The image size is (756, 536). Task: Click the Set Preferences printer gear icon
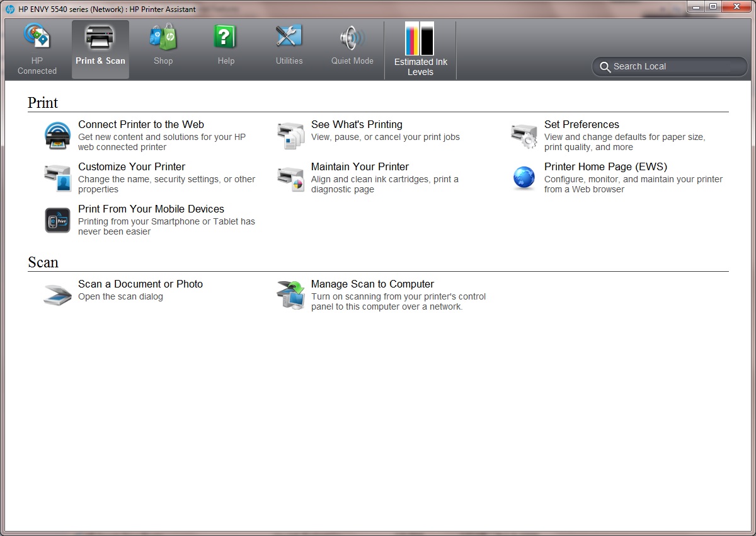tap(524, 136)
